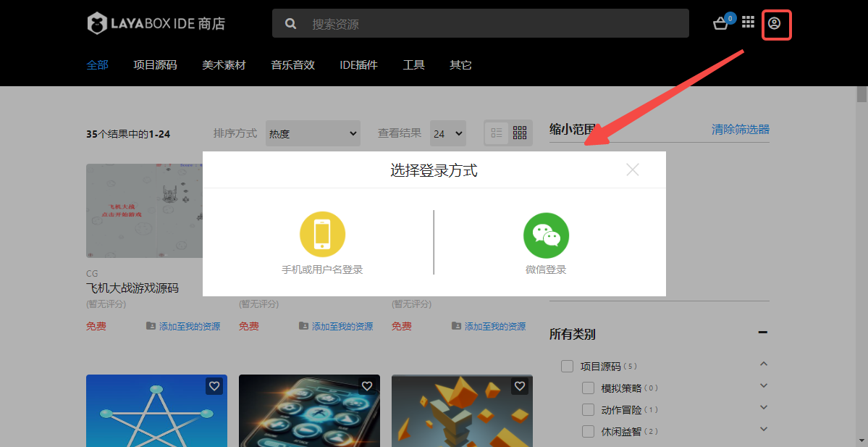
Task: Open the results per page 24 dropdown
Action: pos(448,133)
